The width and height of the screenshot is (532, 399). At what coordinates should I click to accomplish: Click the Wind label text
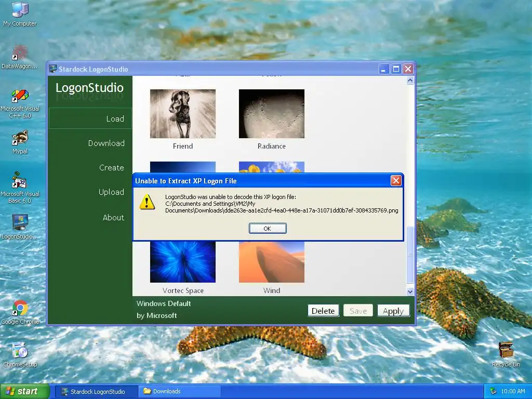click(x=271, y=290)
